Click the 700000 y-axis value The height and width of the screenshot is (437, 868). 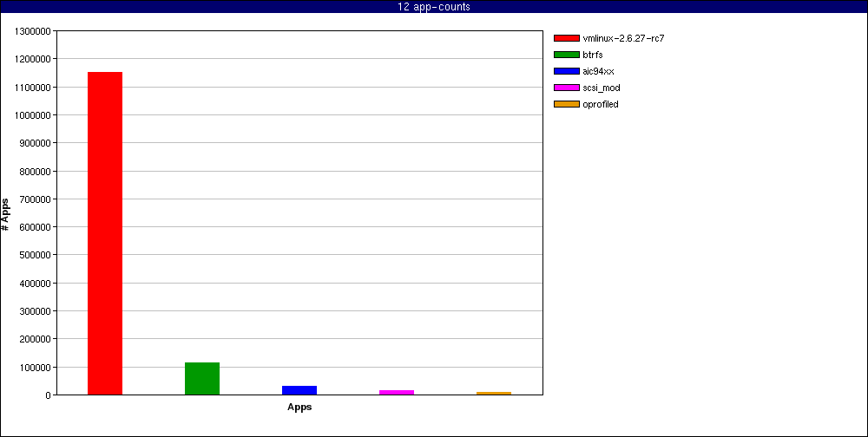pos(35,199)
